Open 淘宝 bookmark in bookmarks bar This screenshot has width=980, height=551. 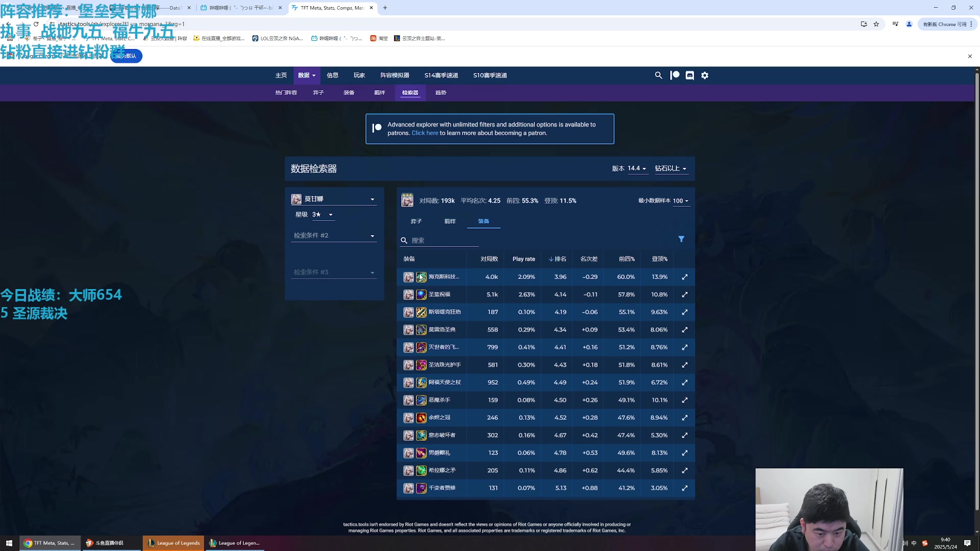point(379,38)
